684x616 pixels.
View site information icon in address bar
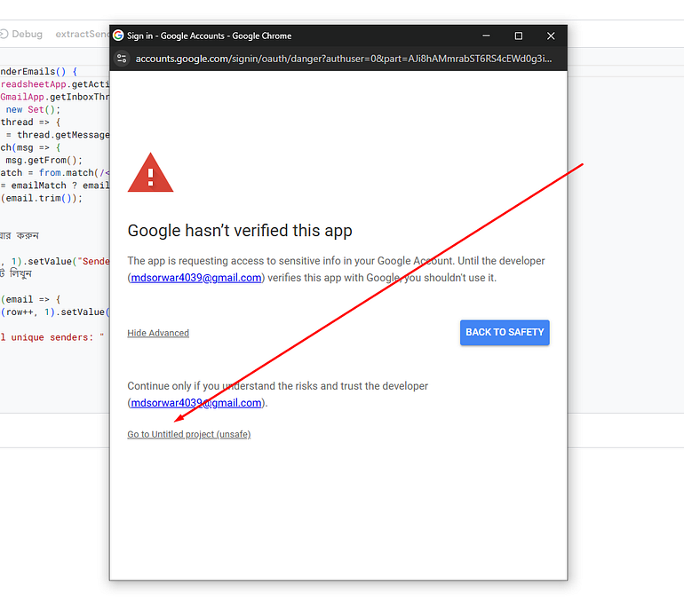pyautogui.click(x=122, y=59)
